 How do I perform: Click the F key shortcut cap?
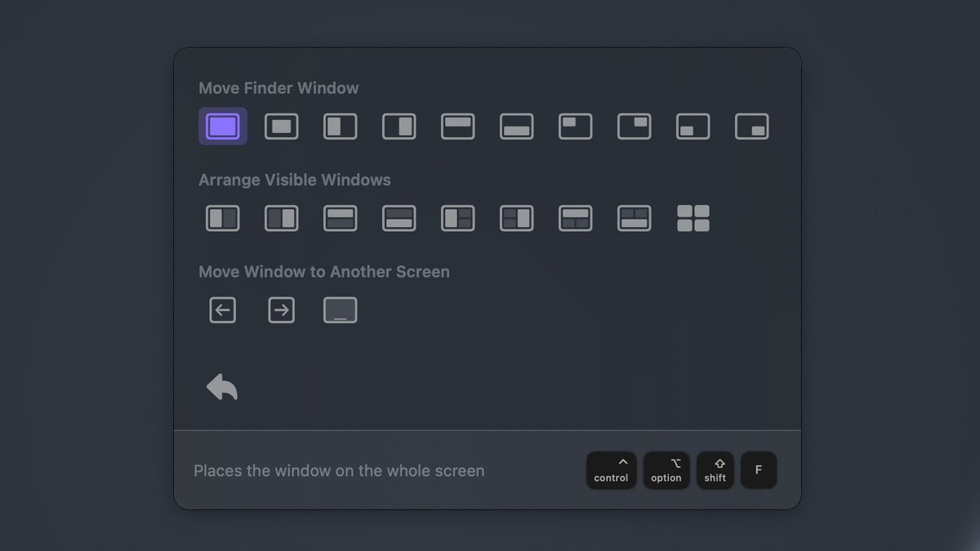click(x=758, y=470)
